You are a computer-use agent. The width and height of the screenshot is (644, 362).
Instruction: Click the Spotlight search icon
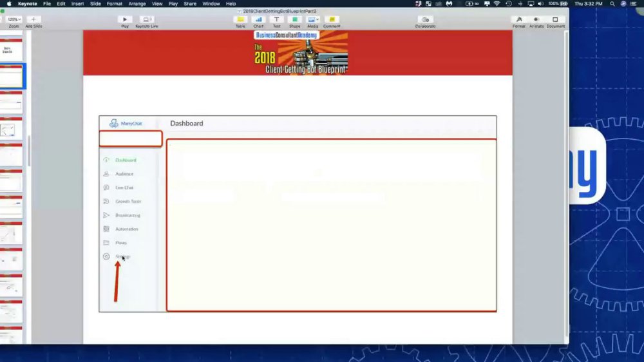612,4
